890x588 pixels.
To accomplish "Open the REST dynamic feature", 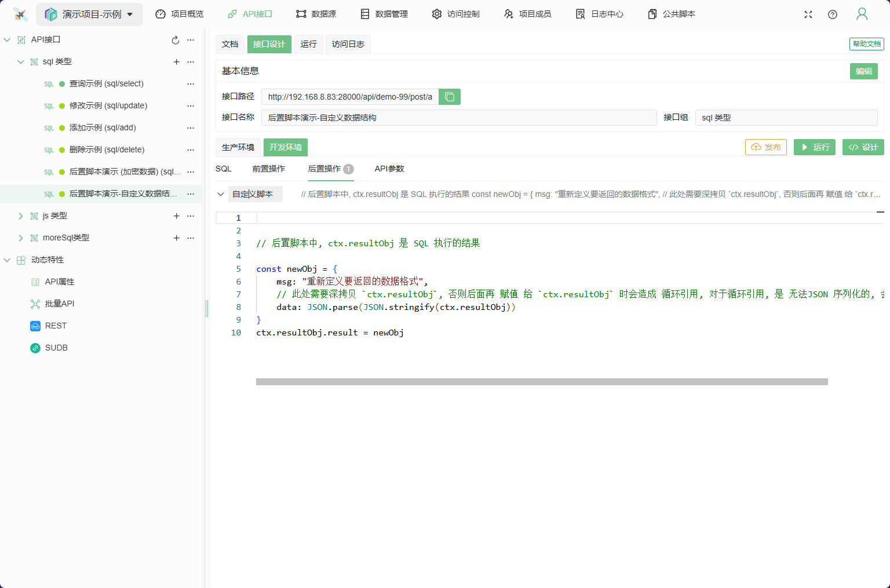I will pyautogui.click(x=56, y=326).
